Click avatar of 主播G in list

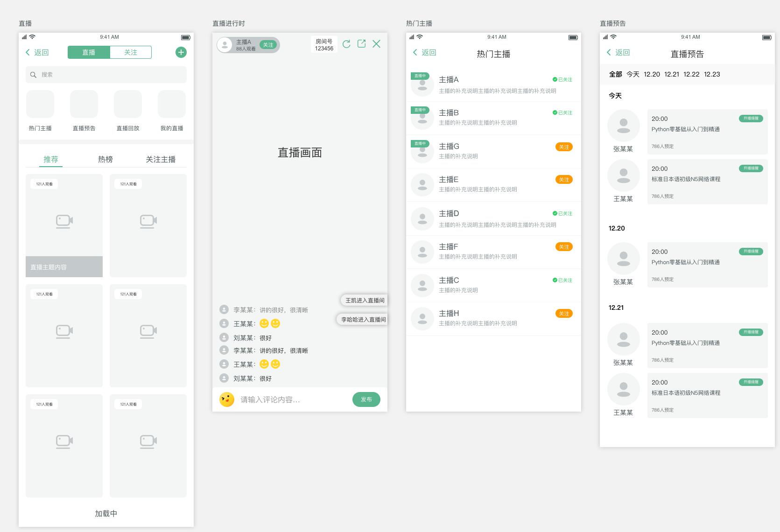pyautogui.click(x=422, y=151)
